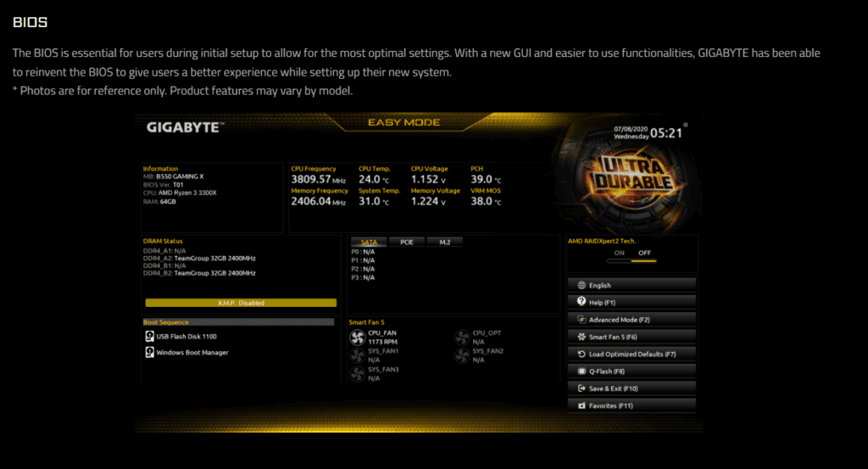Open the M.2 storage tab
The width and height of the screenshot is (868, 469).
(x=444, y=242)
